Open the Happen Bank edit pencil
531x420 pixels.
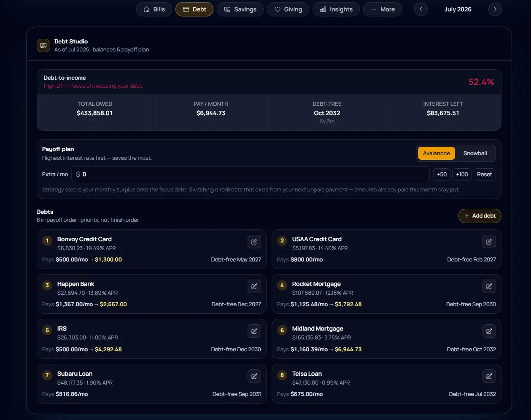(x=254, y=286)
